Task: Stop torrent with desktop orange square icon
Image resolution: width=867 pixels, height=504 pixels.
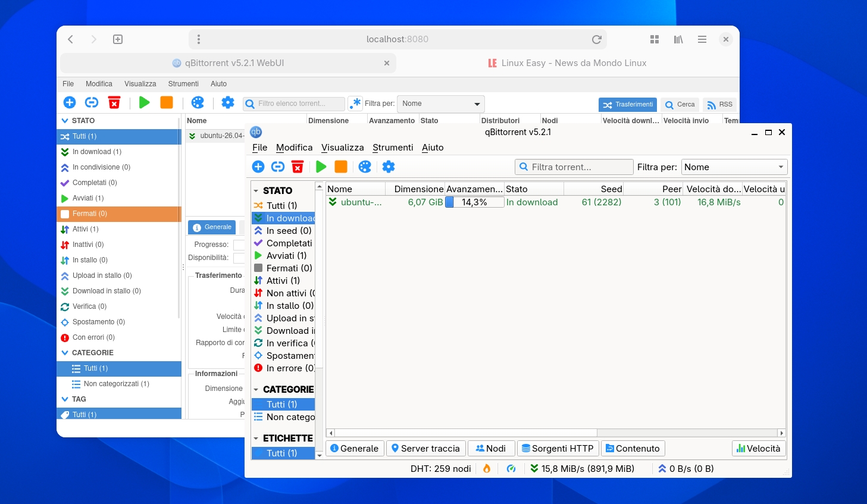Action: (x=341, y=167)
